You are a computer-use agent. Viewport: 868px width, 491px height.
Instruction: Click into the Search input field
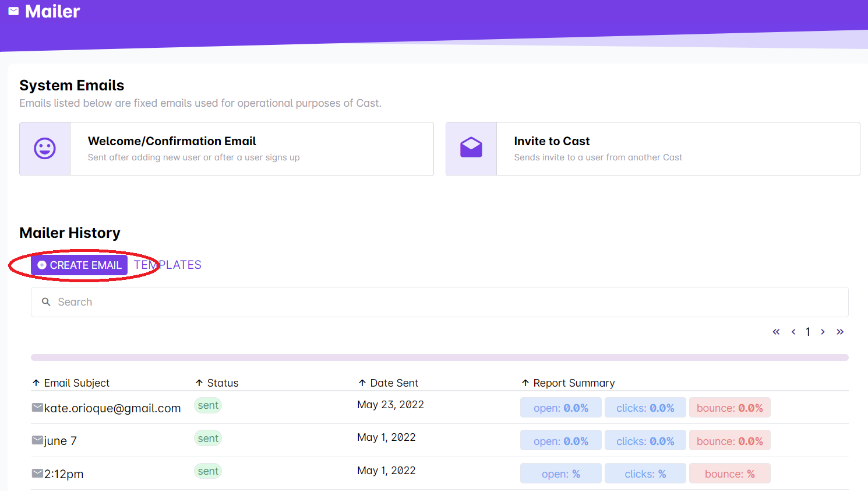point(440,302)
